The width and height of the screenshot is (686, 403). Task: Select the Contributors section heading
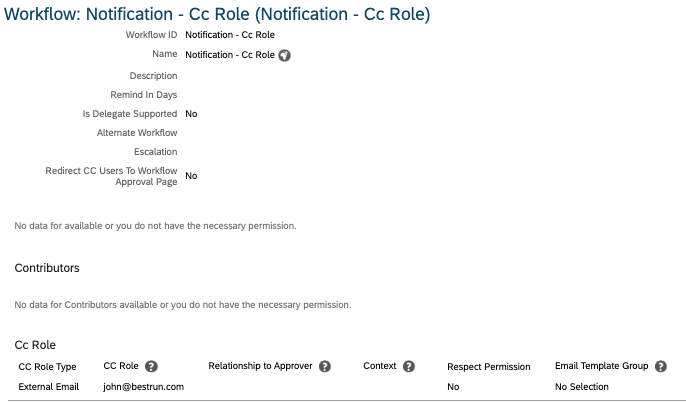click(47, 268)
